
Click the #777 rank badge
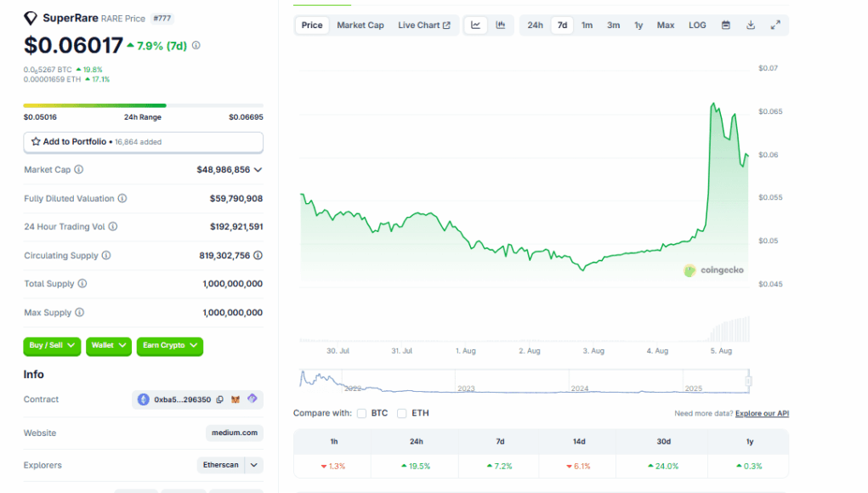(x=162, y=18)
